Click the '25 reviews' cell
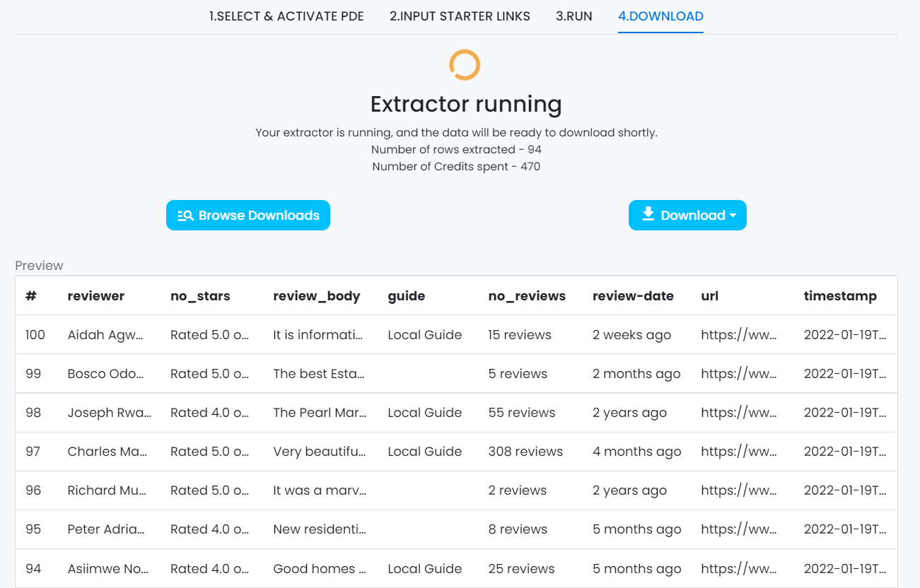The image size is (920, 588). click(522, 569)
